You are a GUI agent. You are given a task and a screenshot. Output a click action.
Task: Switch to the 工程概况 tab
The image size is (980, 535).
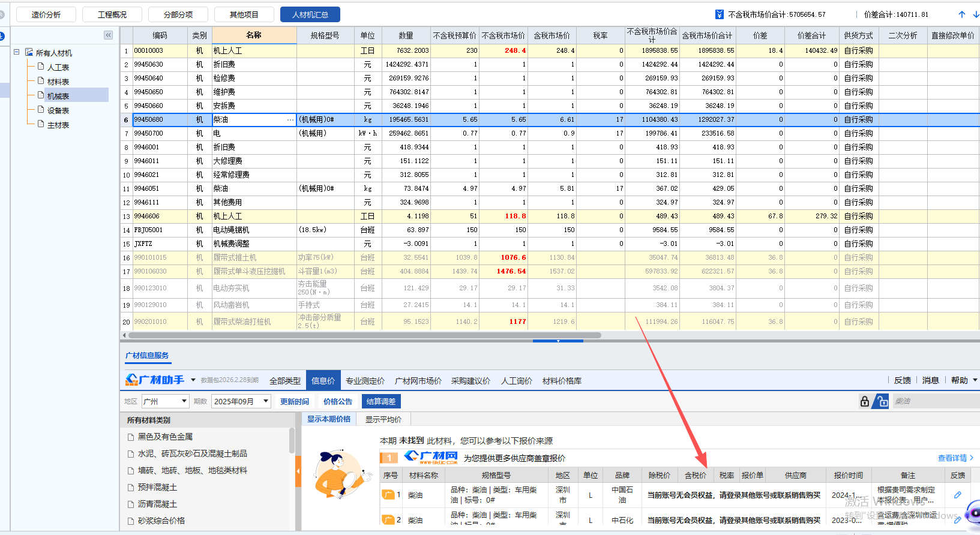click(x=112, y=14)
